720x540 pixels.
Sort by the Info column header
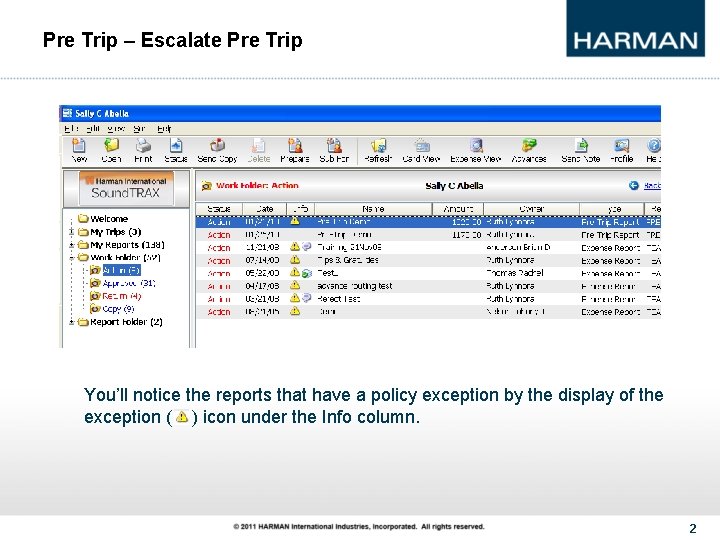[300, 209]
